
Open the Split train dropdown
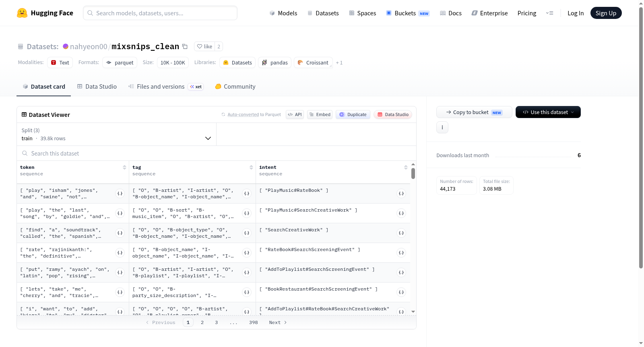[116, 134]
